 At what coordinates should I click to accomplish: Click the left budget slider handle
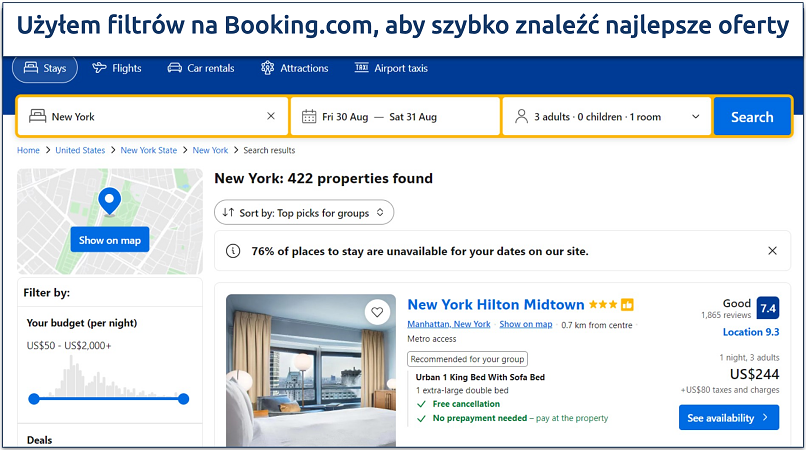pyautogui.click(x=34, y=399)
